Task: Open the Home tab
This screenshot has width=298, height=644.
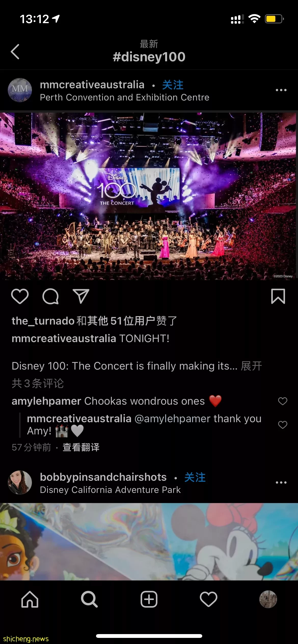Action: (x=30, y=599)
